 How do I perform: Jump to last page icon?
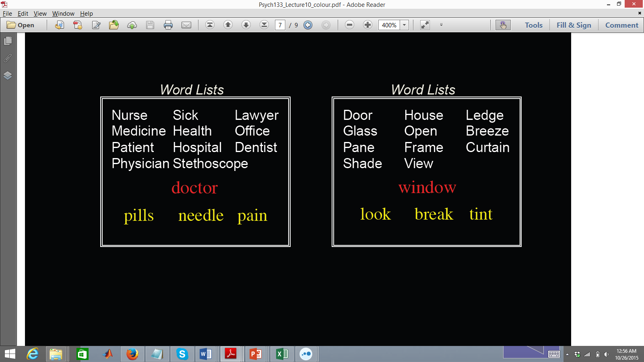point(264,25)
